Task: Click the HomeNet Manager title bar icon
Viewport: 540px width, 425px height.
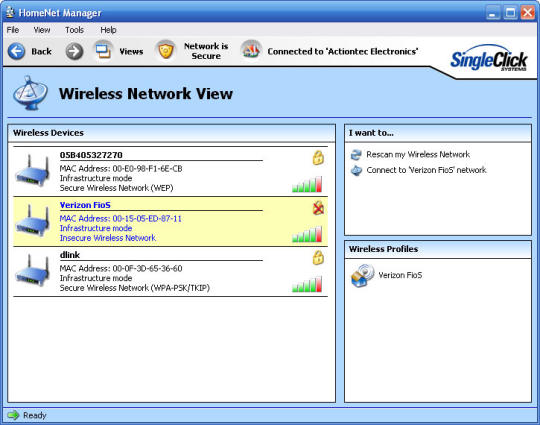Action: [x=10, y=12]
